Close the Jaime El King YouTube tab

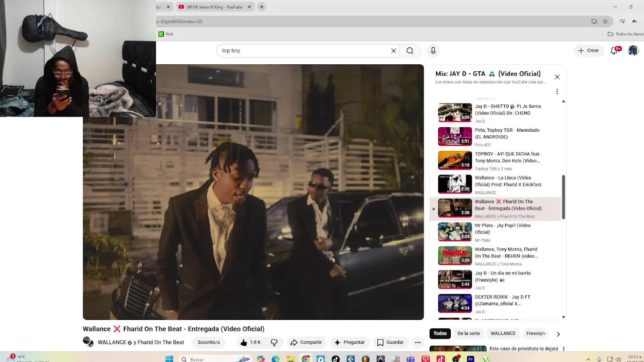click(x=249, y=7)
